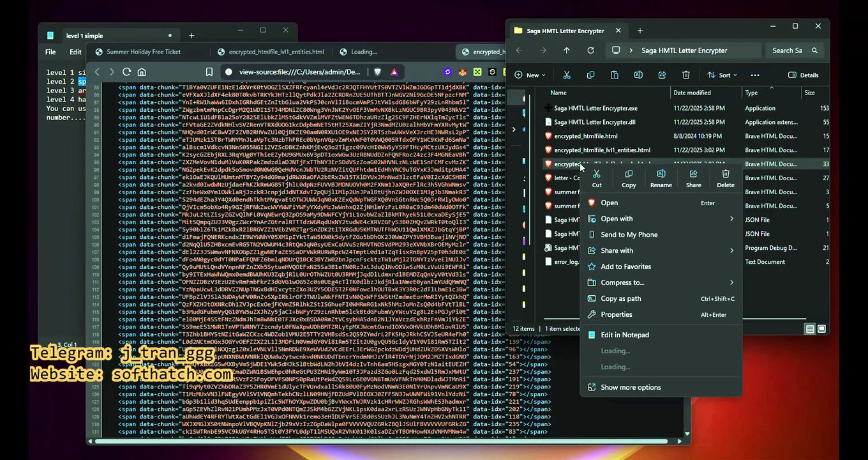The height and width of the screenshot is (460, 868).
Task: Open the Sort dropdown in Explorer
Action: click(722, 75)
